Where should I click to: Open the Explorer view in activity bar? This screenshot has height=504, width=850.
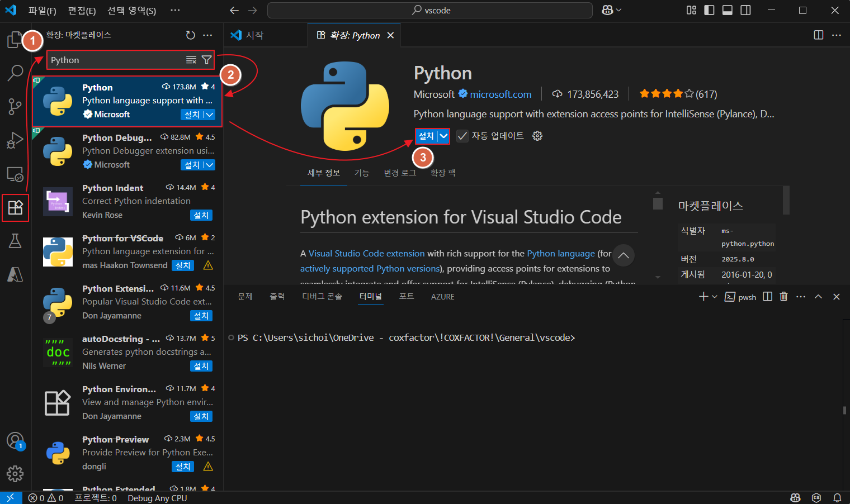[15, 40]
